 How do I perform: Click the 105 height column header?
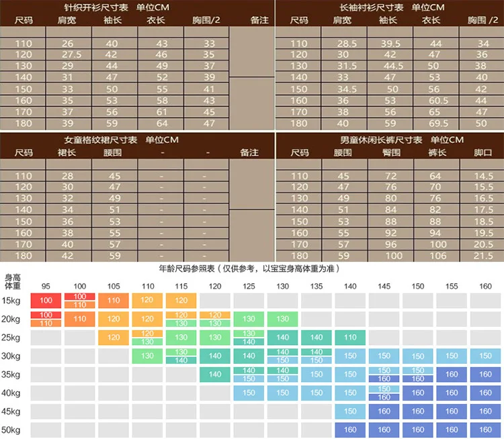114,286
